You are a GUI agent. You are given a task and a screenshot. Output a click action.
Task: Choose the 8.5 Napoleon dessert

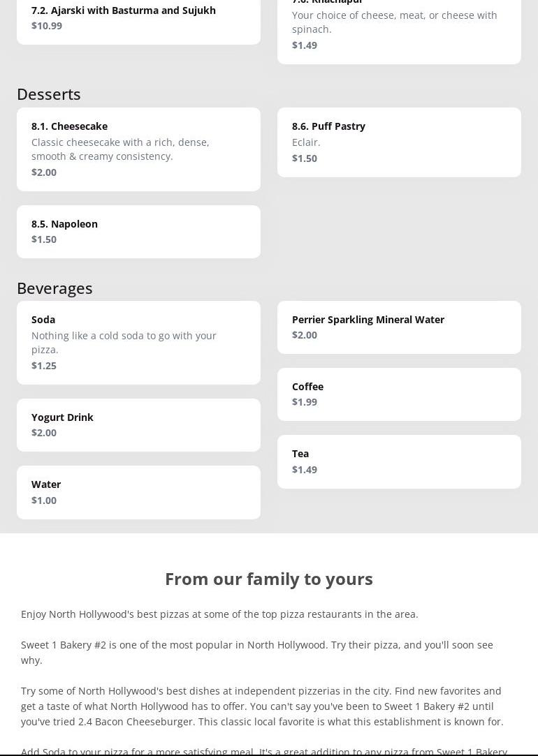tap(138, 231)
